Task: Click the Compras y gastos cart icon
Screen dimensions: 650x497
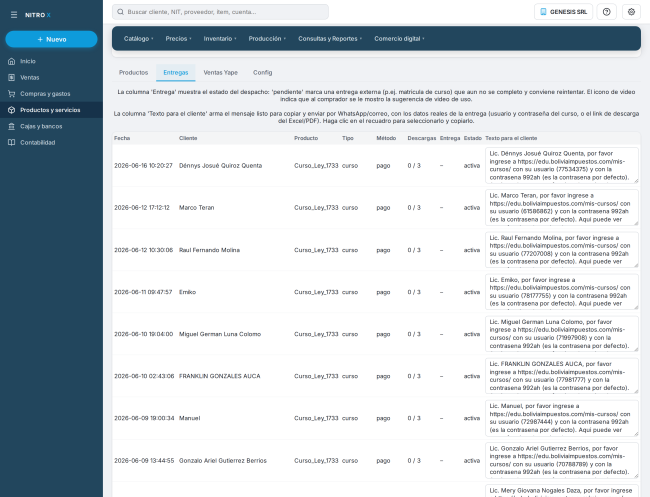Action: point(12,94)
